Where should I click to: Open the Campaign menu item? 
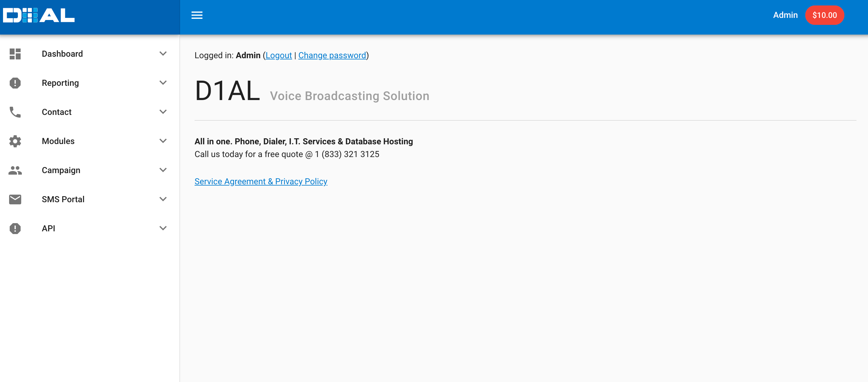click(61, 170)
